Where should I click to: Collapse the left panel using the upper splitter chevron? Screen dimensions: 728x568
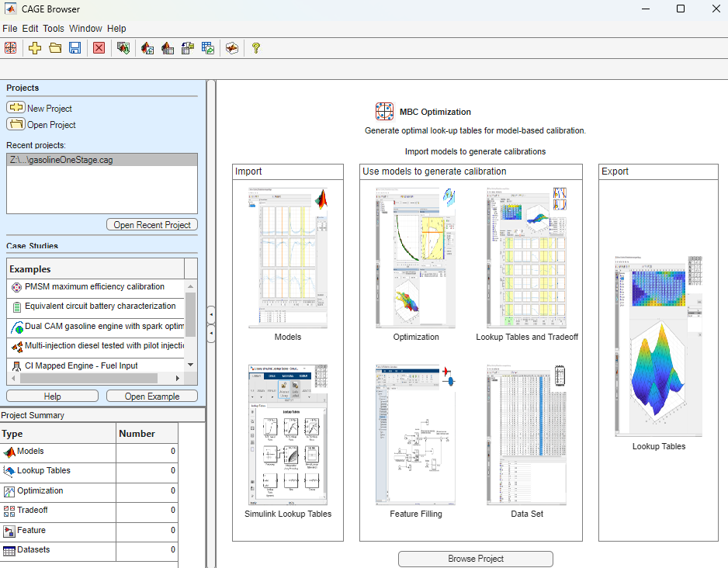pyautogui.click(x=210, y=314)
